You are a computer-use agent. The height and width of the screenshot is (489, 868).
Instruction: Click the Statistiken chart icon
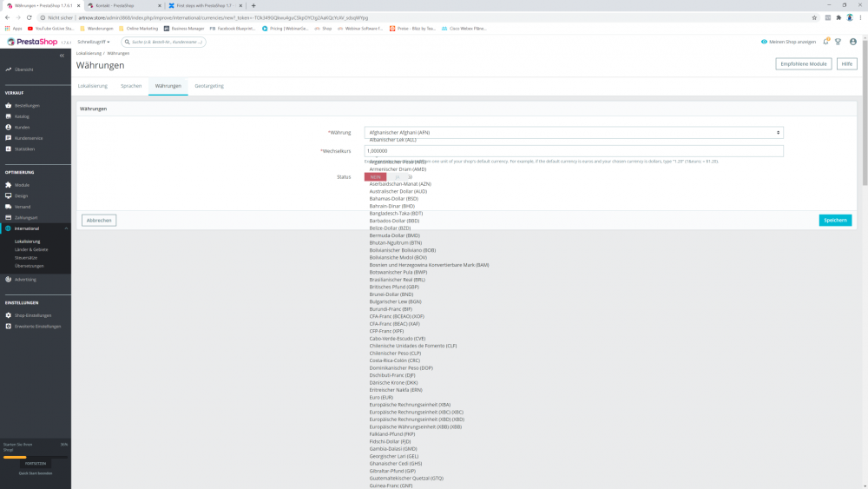[9, 149]
